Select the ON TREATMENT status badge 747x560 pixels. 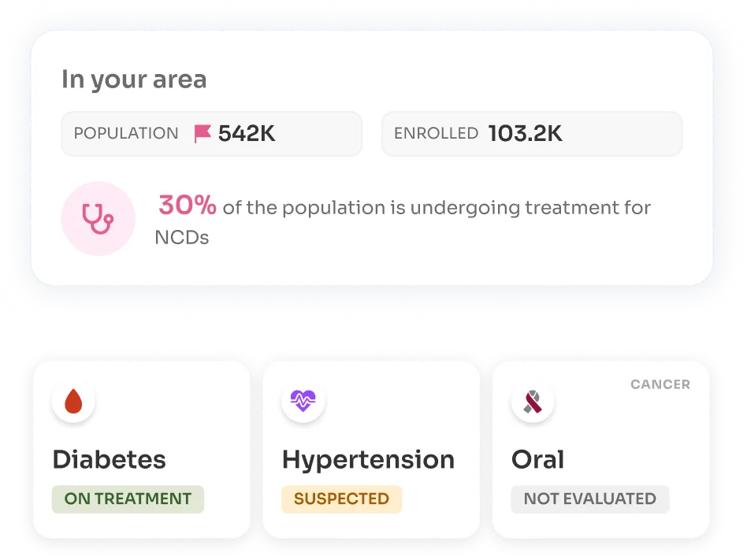pyautogui.click(x=128, y=499)
